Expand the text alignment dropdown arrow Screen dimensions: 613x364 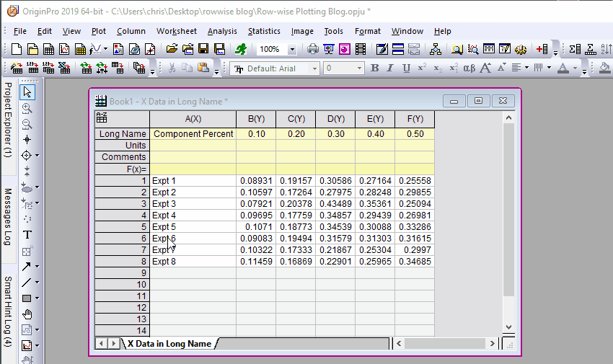(526, 68)
